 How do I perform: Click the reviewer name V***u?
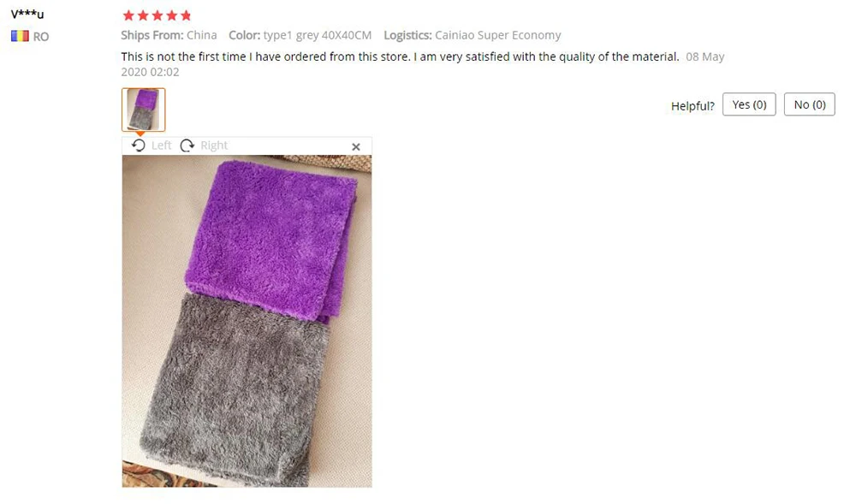pos(27,15)
